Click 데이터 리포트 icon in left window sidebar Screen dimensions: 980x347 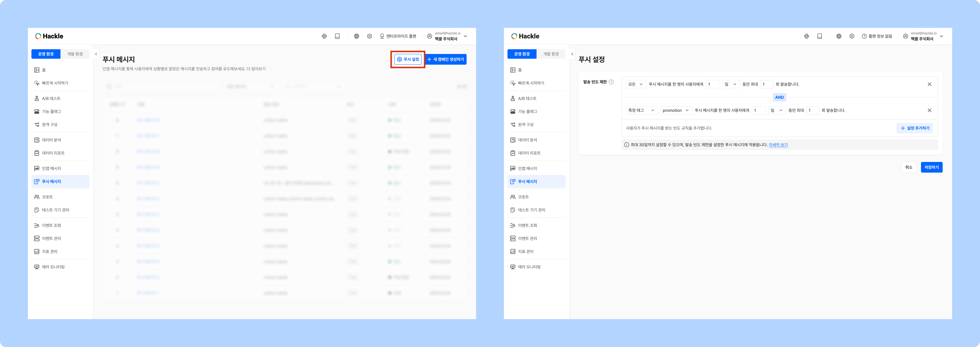tap(37, 153)
